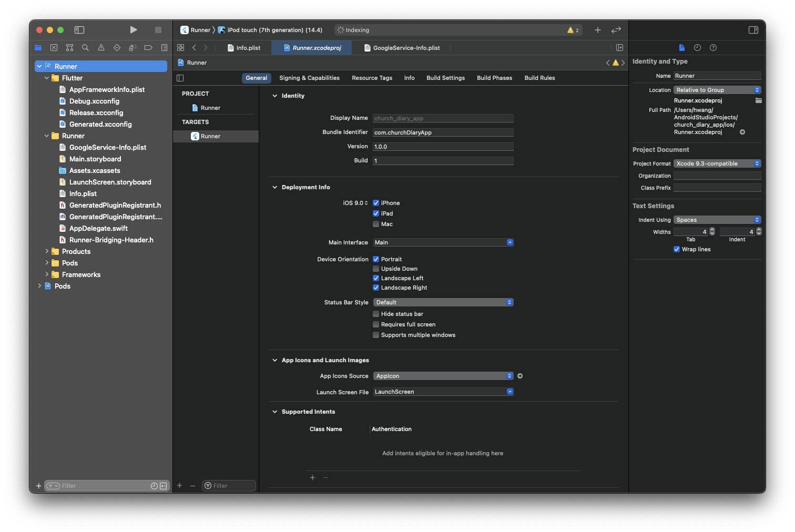The image size is (795, 532).
Task: Click the Version number field
Action: (x=443, y=147)
